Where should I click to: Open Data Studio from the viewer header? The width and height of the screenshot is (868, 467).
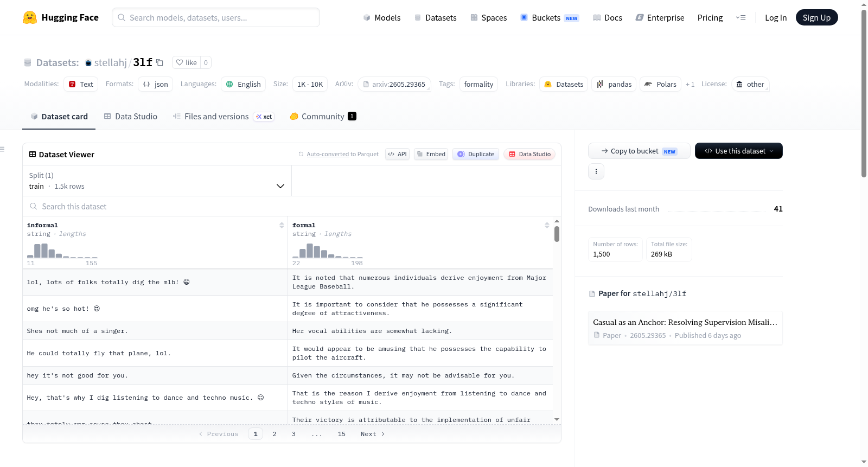pos(529,154)
